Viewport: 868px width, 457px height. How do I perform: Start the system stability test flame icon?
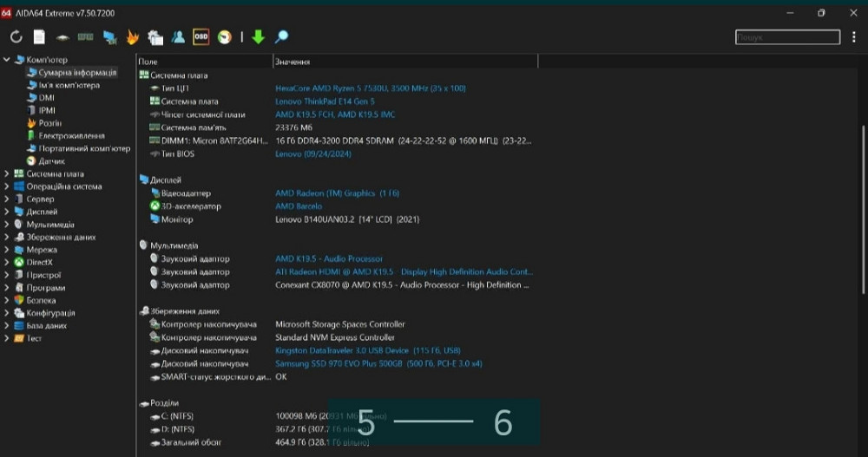pos(132,37)
